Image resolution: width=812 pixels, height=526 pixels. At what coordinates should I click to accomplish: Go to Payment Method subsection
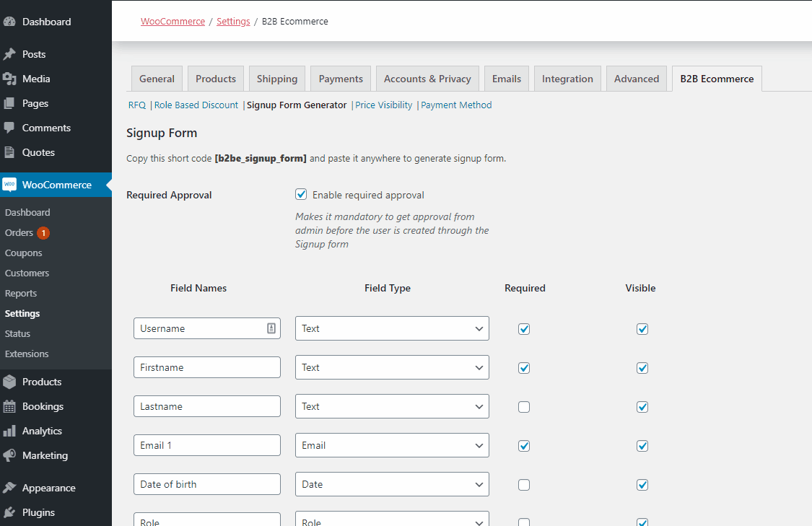click(x=456, y=105)
